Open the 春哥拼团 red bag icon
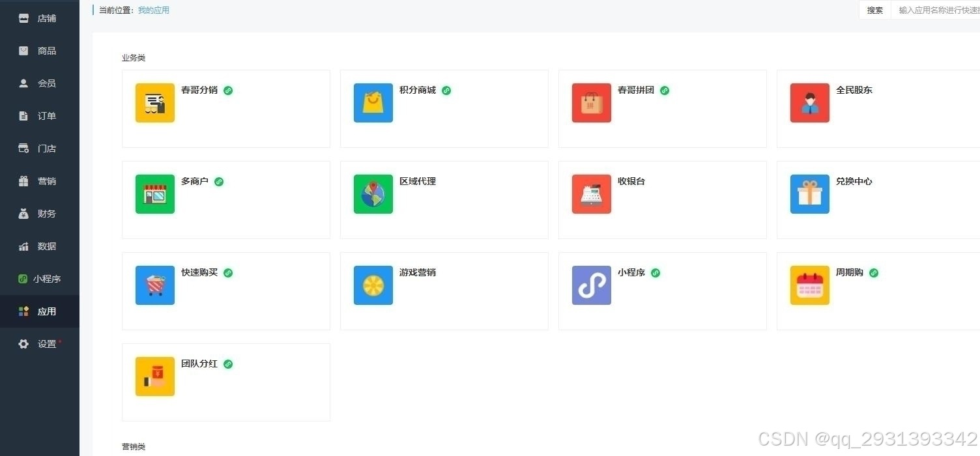 pyautogui.click(x=592, y=103)
